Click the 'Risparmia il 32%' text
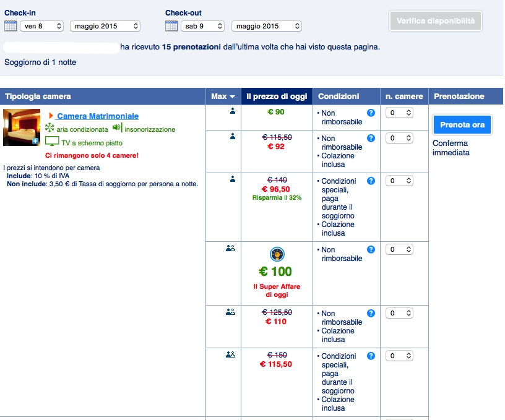This screenshot has height=420, width=505. 277,197
